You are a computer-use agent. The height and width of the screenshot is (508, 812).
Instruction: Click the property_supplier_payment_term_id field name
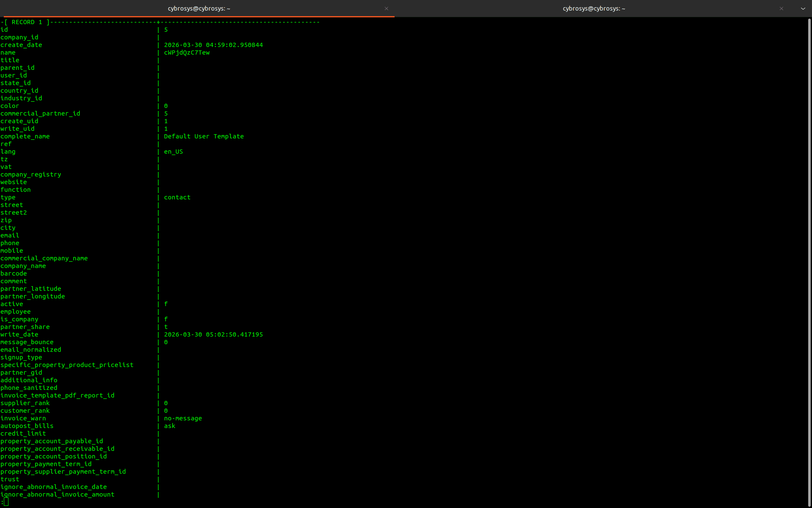click(63, 472)
